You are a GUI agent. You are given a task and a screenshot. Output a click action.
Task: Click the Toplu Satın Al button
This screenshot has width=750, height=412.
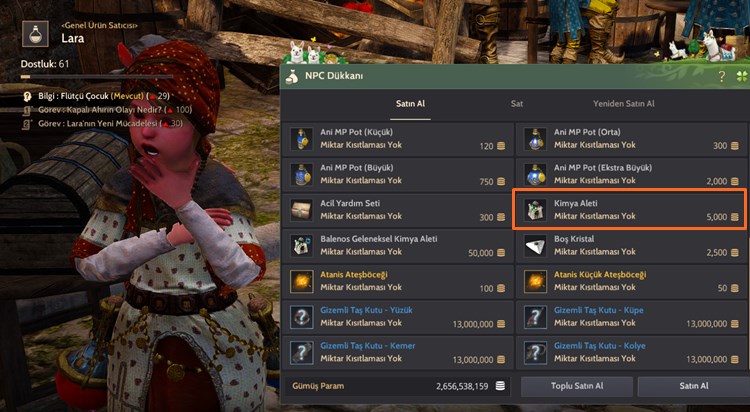click(577, 386)
